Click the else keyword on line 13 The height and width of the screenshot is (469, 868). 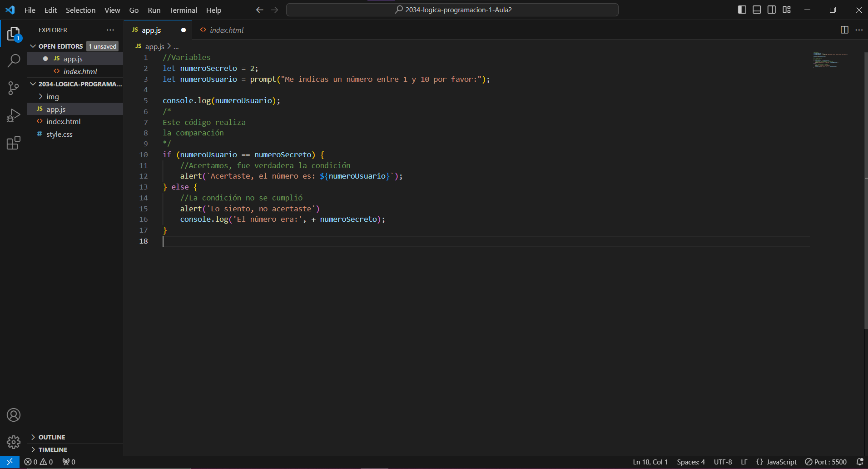180,187
